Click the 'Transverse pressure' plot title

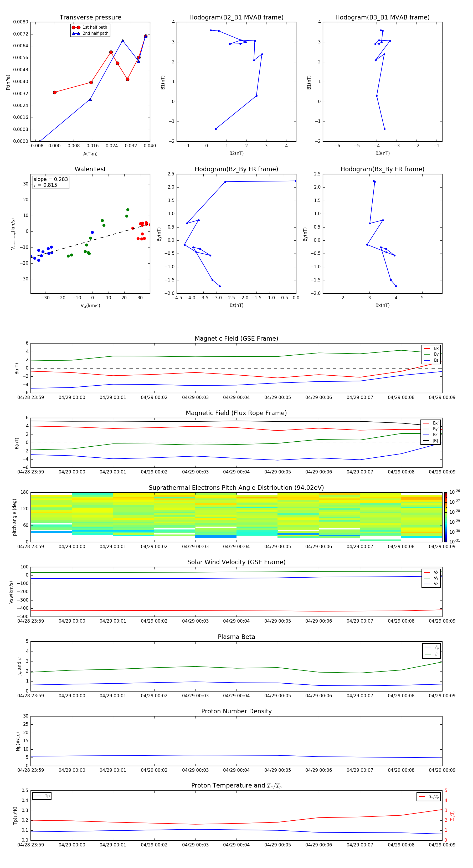click(90, 18)
